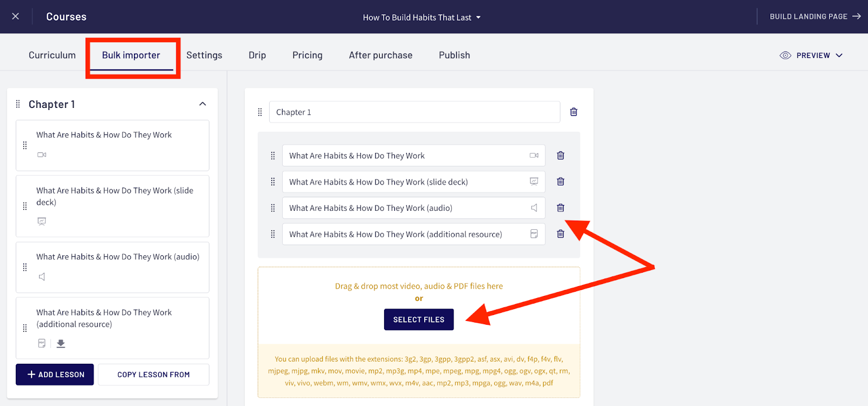
Task: Click the audio lesson title field
Action: [x=413, y=208]
